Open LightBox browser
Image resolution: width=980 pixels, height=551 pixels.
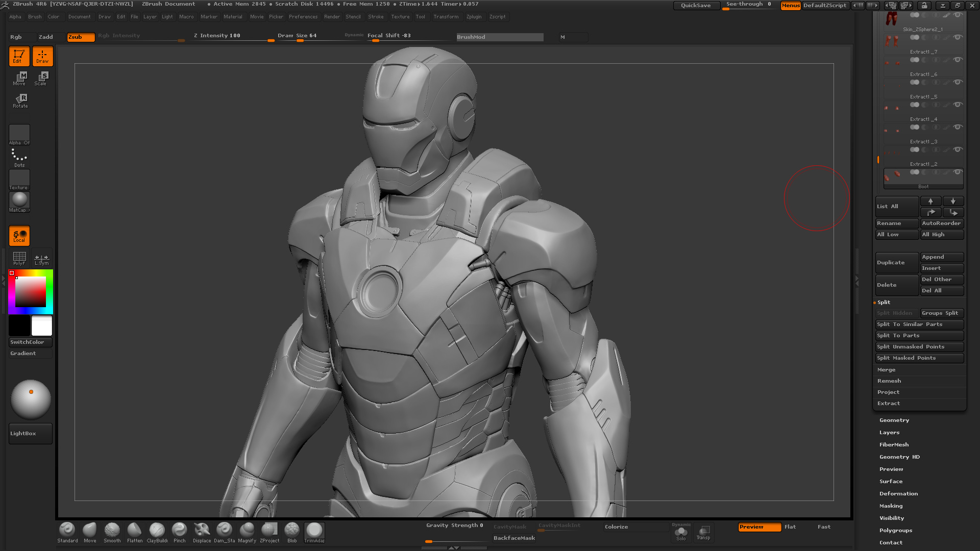pos(31,434)
